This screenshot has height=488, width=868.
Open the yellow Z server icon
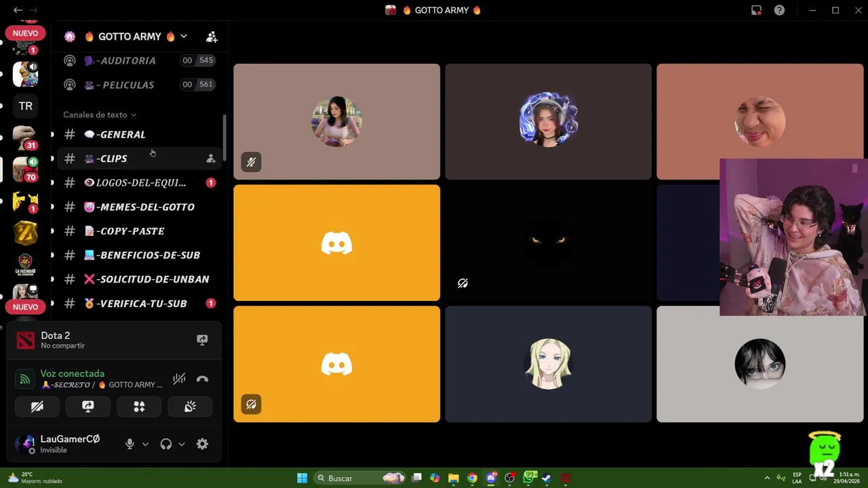(25, 232)
